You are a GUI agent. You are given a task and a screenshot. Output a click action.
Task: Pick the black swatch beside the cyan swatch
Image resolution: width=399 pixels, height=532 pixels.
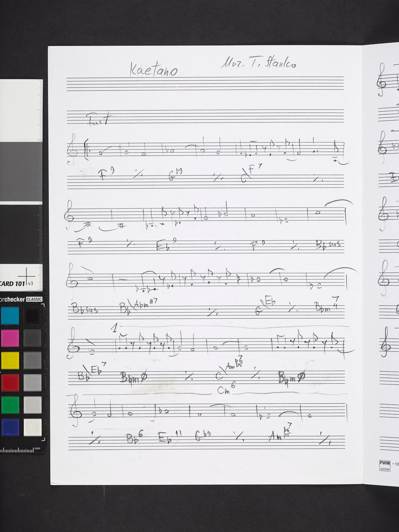[x=32, y=316]
